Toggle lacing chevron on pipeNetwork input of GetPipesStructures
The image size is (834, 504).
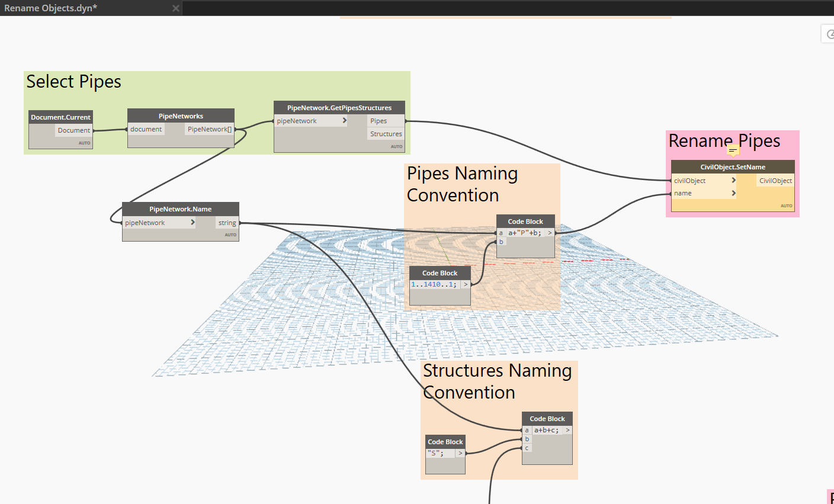[x=345, y=121]
